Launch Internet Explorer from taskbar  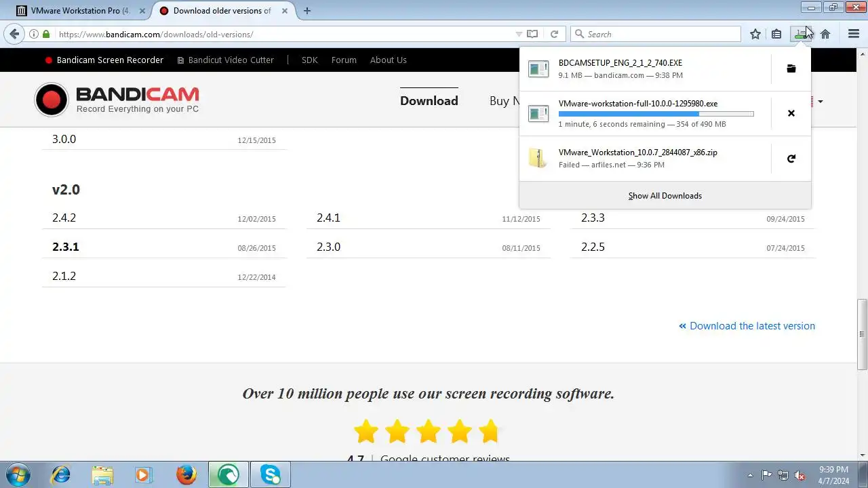[60, 474]
